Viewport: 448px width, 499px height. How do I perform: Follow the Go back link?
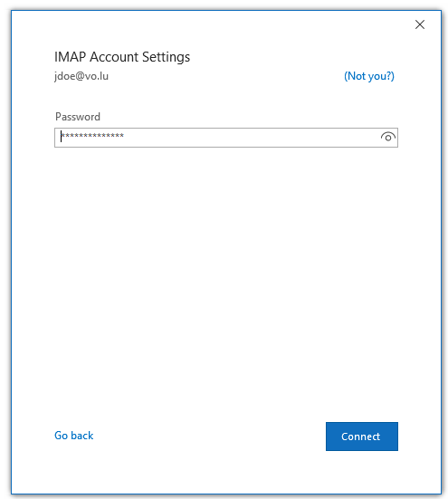pos(74,436)
